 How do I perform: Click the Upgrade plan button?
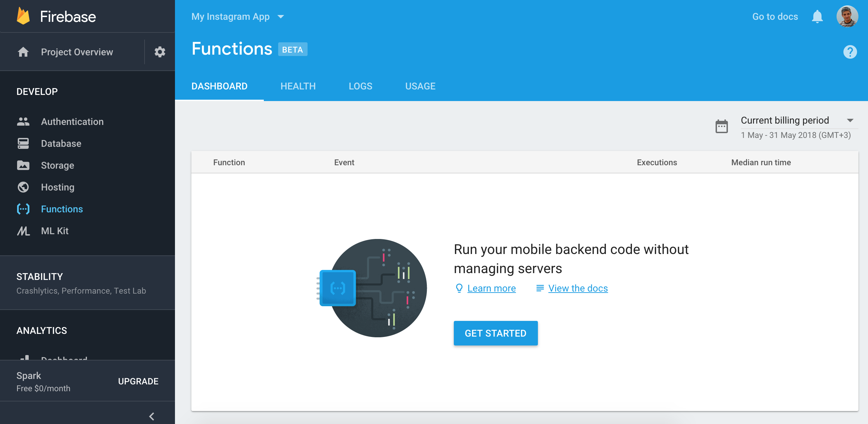pyautogui.click(x=138, y=381)
